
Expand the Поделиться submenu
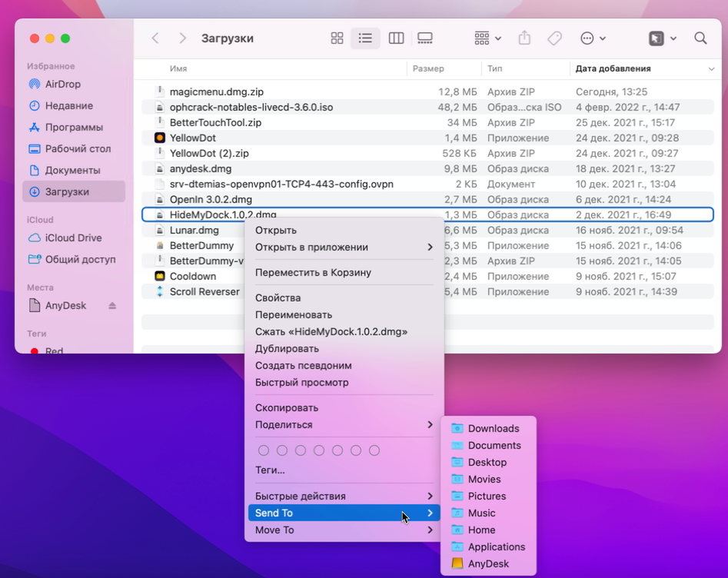coord(344,425)
